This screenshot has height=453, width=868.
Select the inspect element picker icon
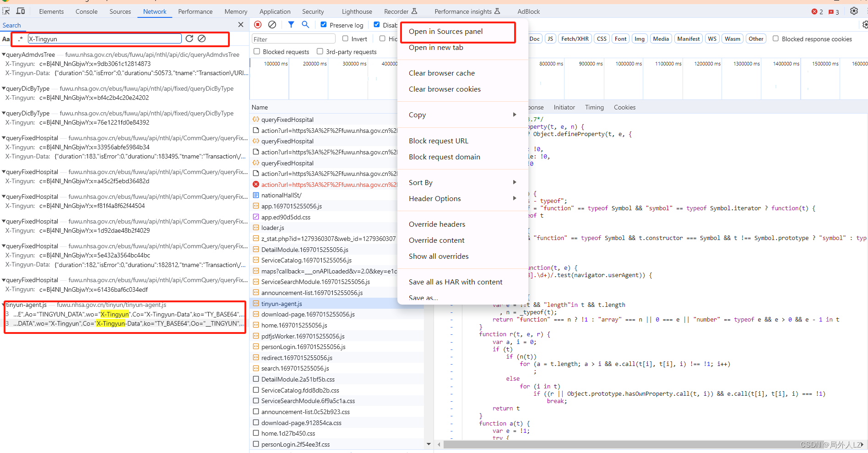(x=6, y=11)
